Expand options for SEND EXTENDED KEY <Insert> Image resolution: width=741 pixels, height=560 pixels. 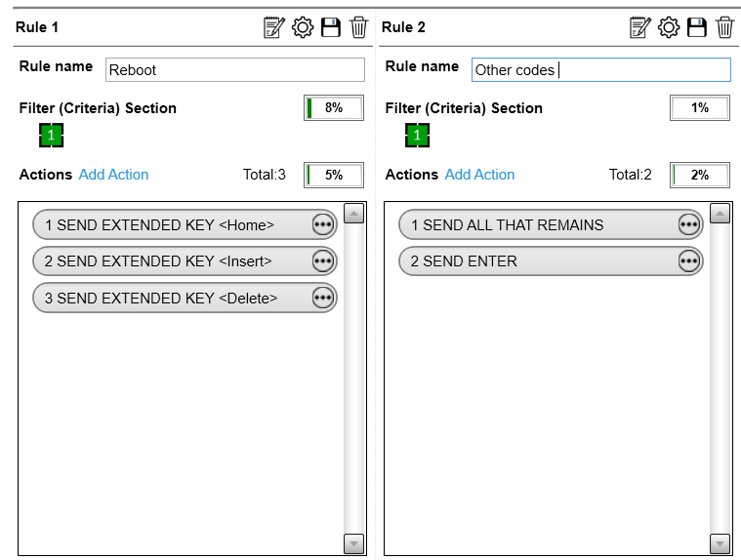tap(323, 261)
